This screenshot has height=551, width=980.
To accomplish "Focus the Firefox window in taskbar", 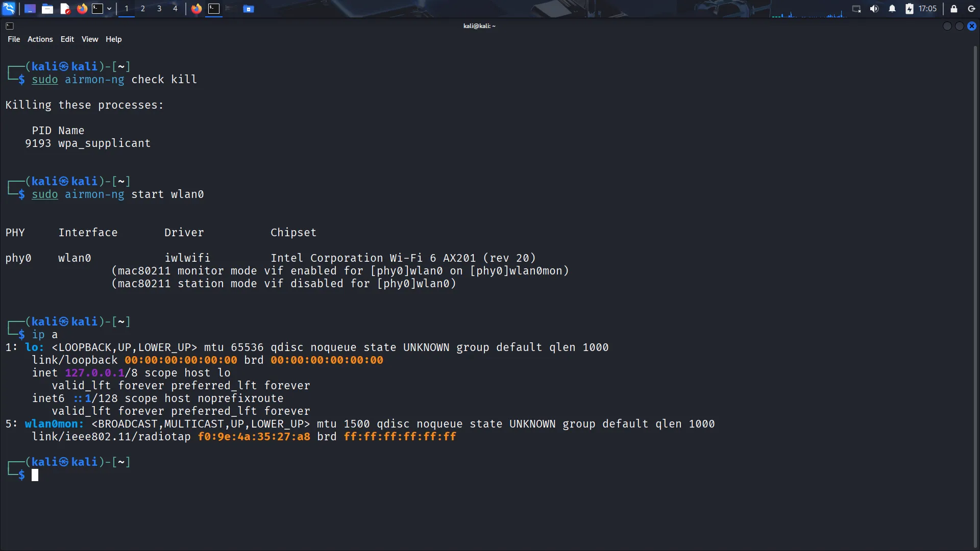I will point(197,9).
